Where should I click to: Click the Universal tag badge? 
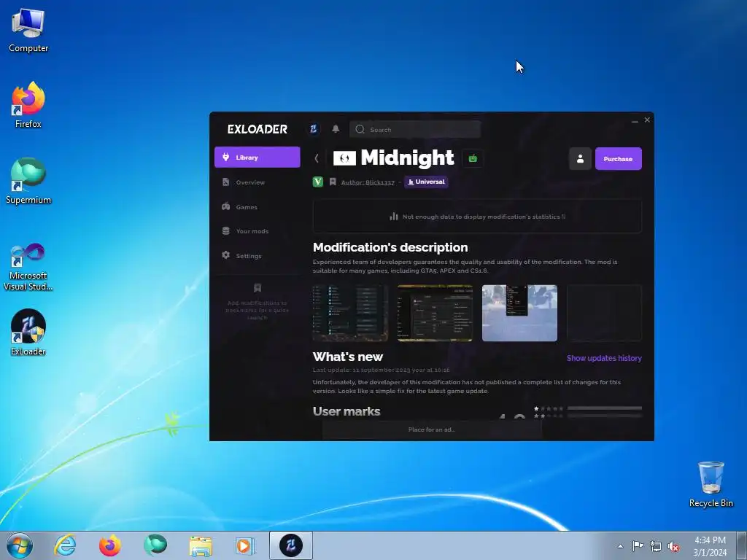[x=426, y=182]
